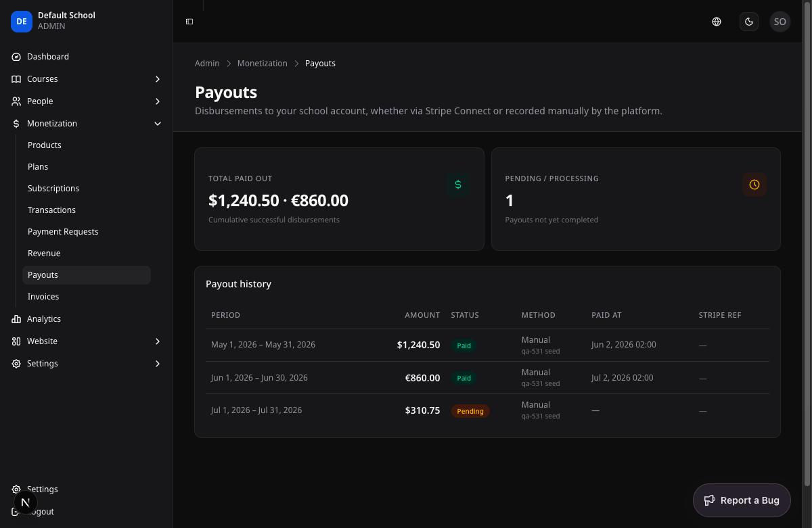This screenshot has height=528, width=812.
Task: Click the megaphone icon in Report a Bug
Action: coord(710,500)
